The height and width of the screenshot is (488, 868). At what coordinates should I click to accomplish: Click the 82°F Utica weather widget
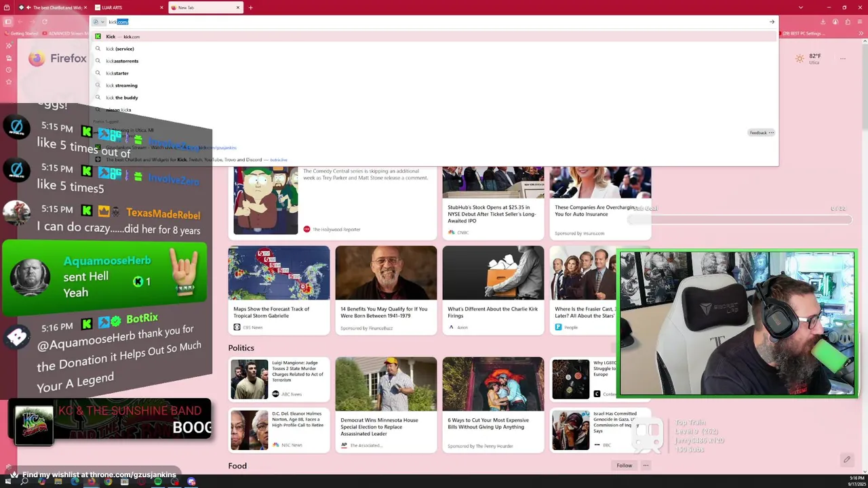click(808, 59)
